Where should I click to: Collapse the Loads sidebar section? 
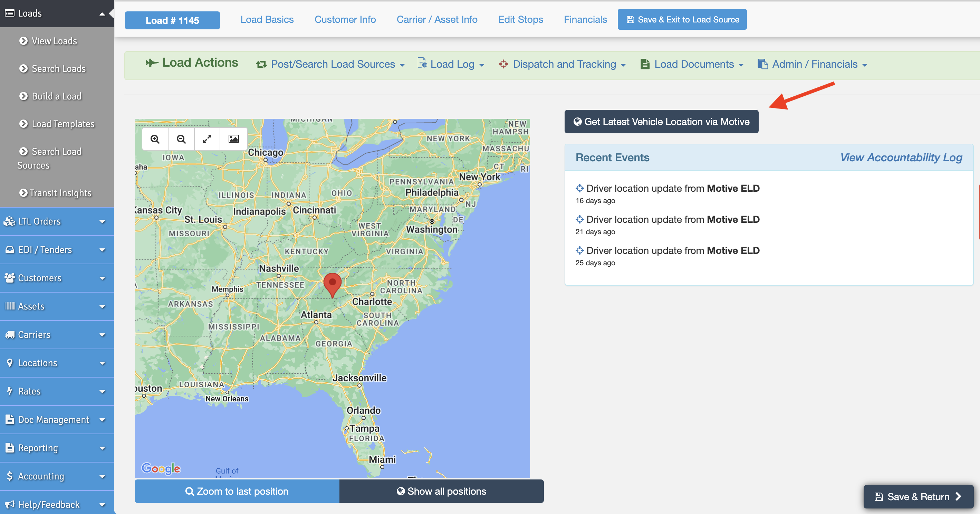coord(102,14)
